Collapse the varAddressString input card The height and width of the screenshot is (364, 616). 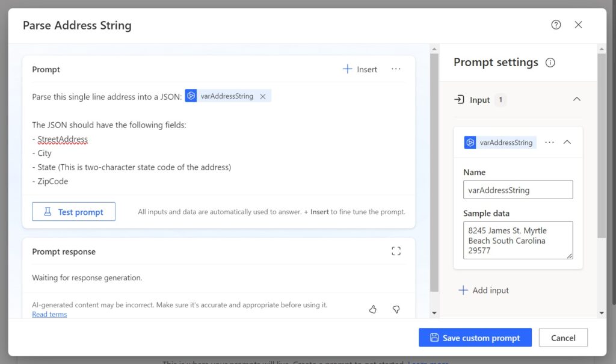click(x=567, y=143)
